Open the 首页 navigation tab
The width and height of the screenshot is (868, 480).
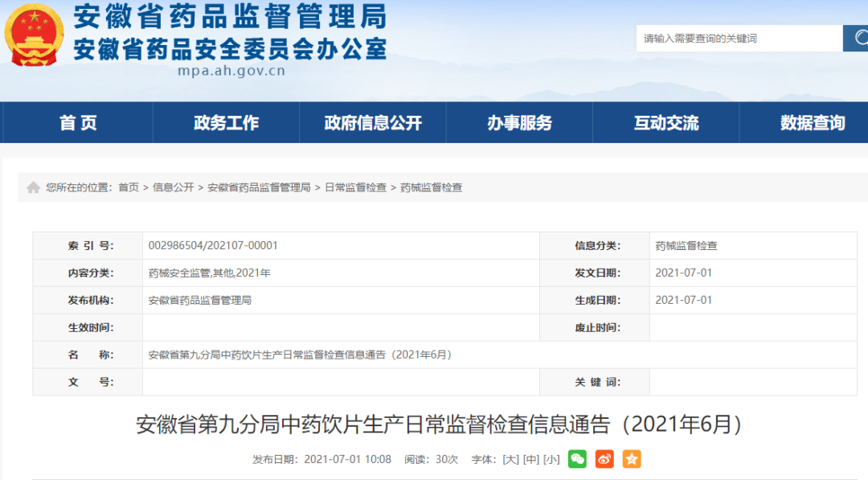coord(78,123)
